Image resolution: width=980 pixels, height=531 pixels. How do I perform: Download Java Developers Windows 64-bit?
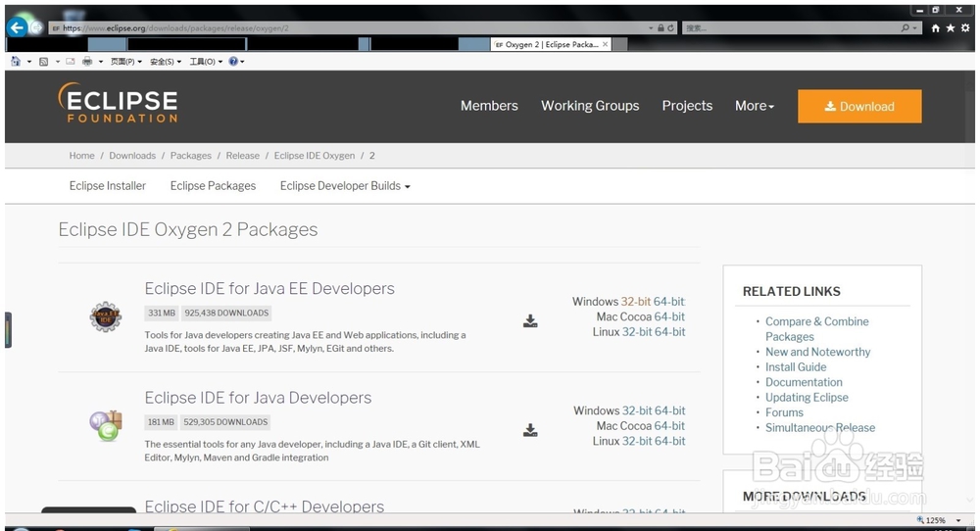tap(670, 410)
